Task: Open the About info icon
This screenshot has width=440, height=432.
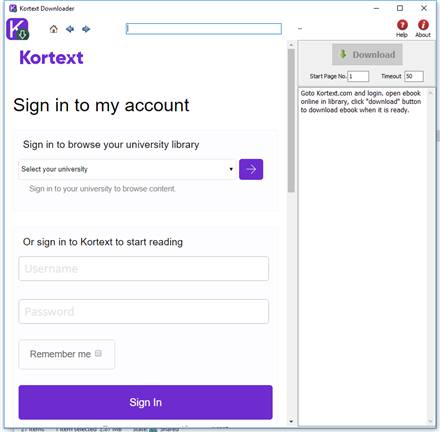Action: coord(423,25)
